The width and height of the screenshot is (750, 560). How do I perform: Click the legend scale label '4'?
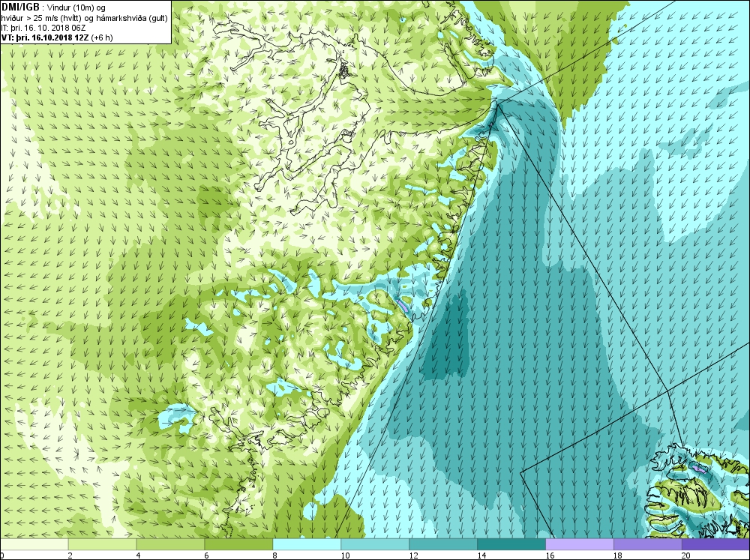(x=138, y=556)
